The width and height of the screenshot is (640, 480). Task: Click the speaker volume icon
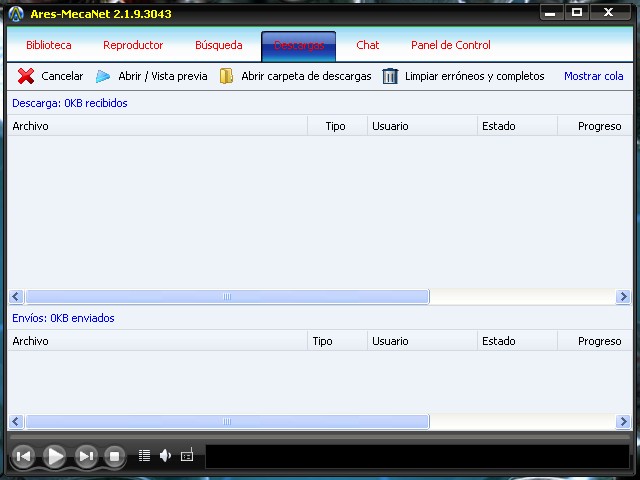[165, 456]
